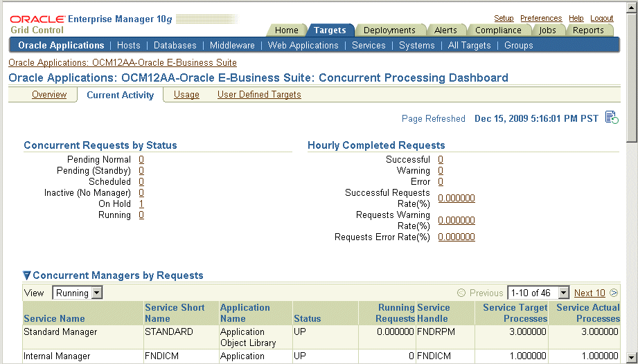
Task: Click Next 10 link
Action: pyautogui.click(x=590, y=293)
